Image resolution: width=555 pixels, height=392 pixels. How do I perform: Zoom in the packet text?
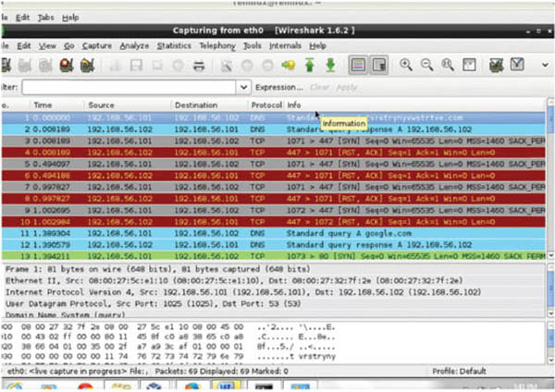(x=406, y=65)
